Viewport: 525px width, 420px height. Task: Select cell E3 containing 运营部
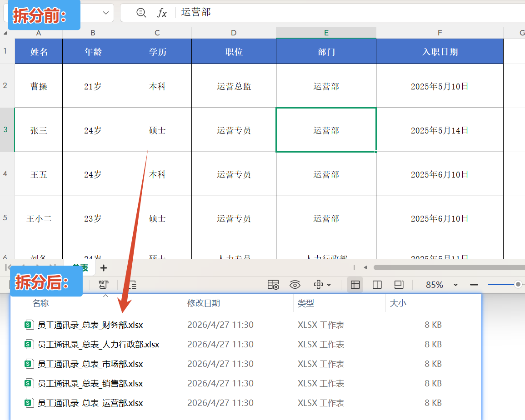[326, 130]
